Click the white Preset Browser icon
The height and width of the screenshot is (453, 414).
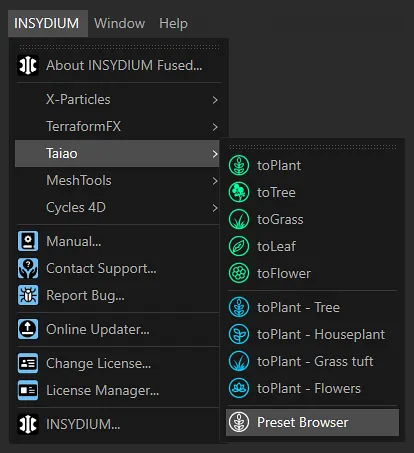[239, 422]
